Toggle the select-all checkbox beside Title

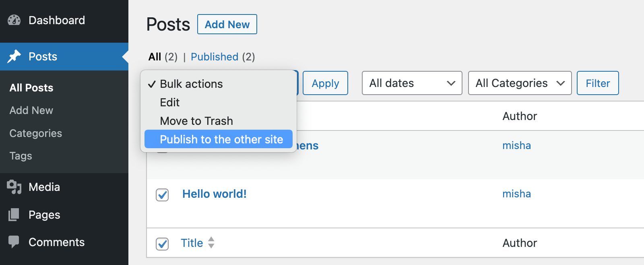[x=162, y=243]
